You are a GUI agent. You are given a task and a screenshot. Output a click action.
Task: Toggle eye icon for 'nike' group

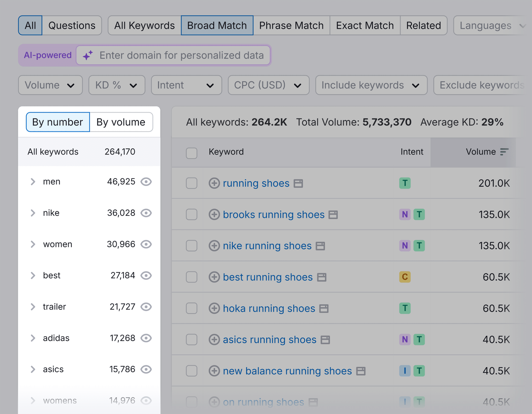point(146,213)
